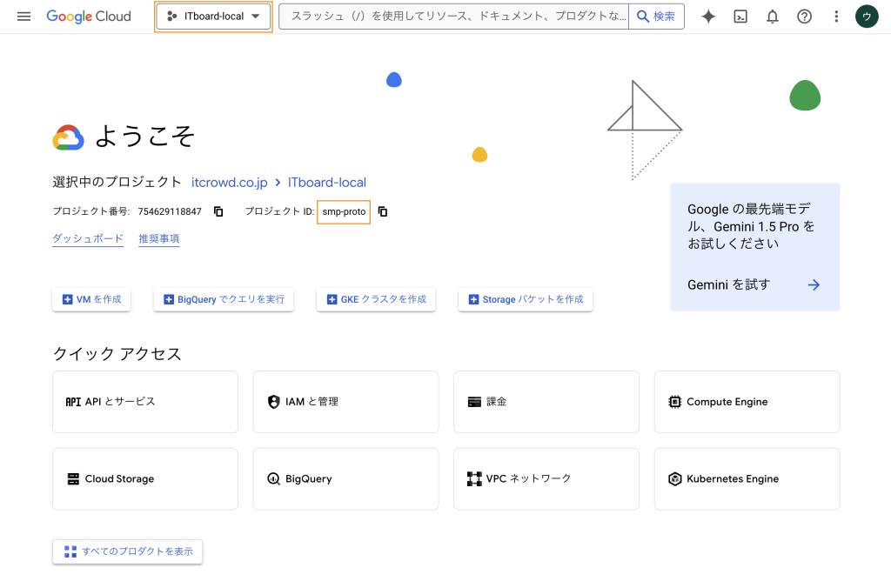Click the search input field
This screenshot has height=588, width=891.
457,17
